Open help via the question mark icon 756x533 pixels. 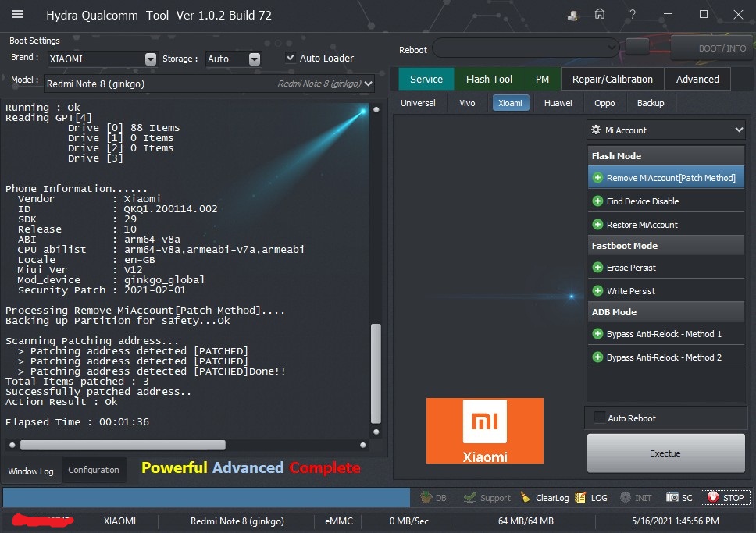[x=633, y=14]
